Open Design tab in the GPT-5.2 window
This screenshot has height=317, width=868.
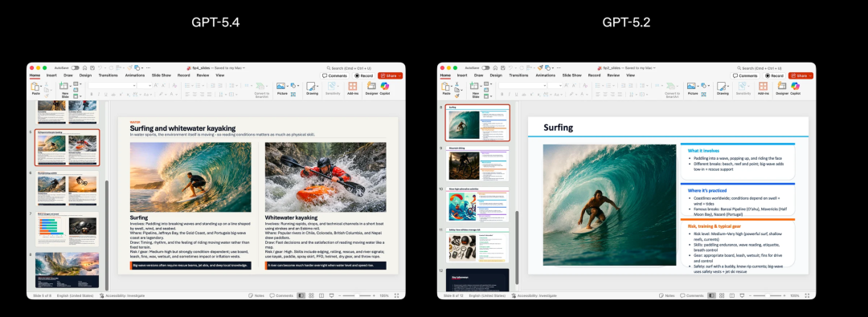[x=496, y=75]
